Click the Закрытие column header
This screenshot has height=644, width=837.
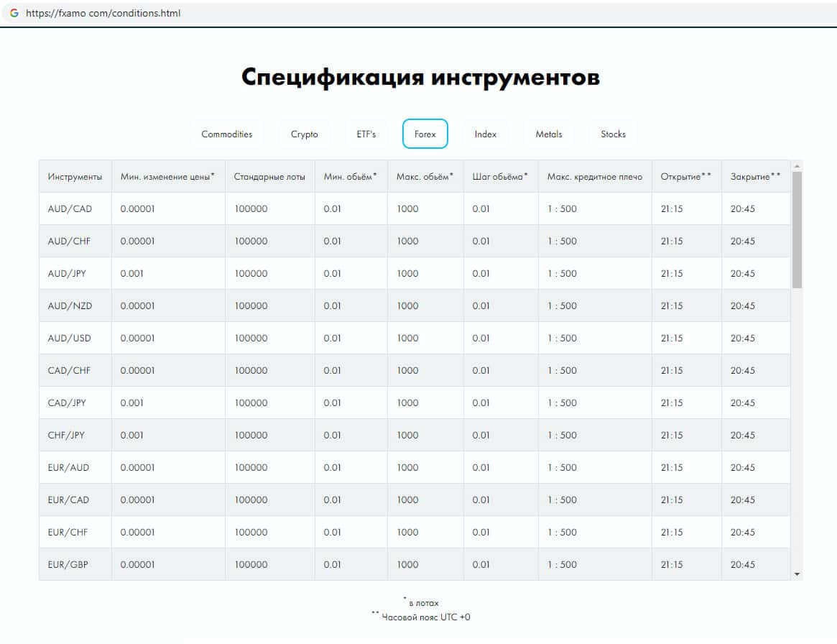(756, 176)
